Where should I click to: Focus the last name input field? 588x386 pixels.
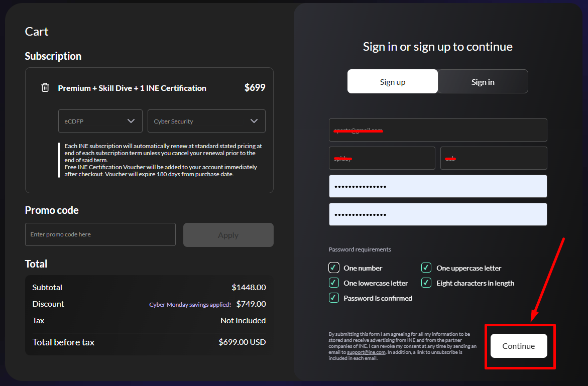pos(494,158)
